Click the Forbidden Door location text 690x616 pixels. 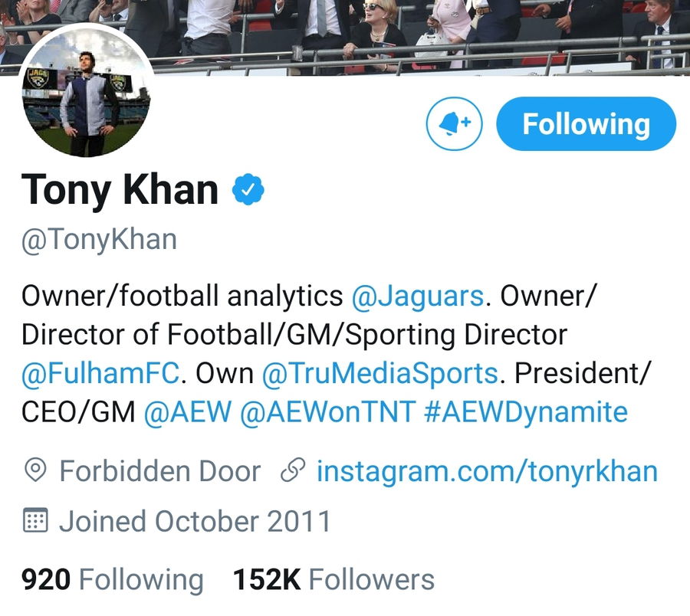pyautogui.click(x=159, y=470)
